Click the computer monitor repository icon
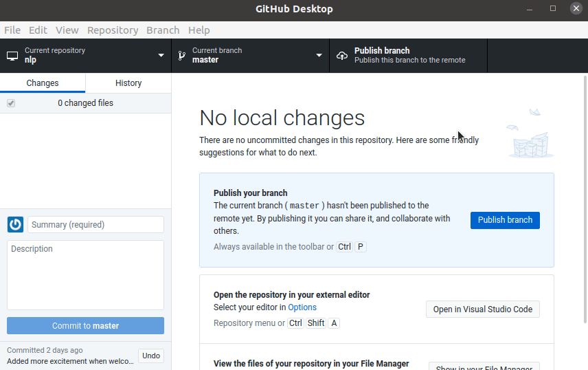Image resolution: width=588 pixels, height=370 pixels. coord(12,56)
